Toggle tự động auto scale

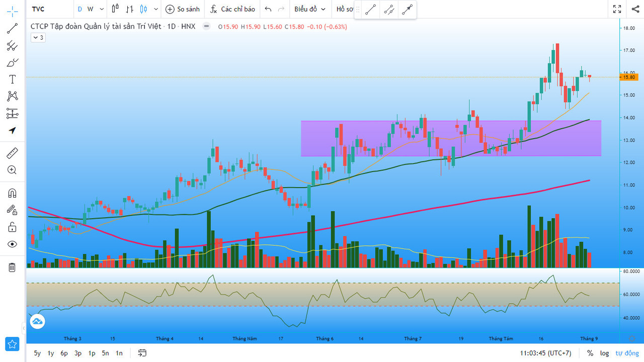point(627,353)
